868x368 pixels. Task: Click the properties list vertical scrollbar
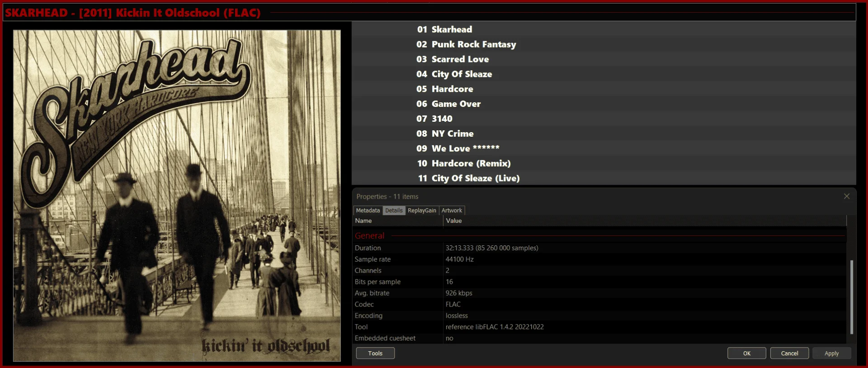pos(852,296)
